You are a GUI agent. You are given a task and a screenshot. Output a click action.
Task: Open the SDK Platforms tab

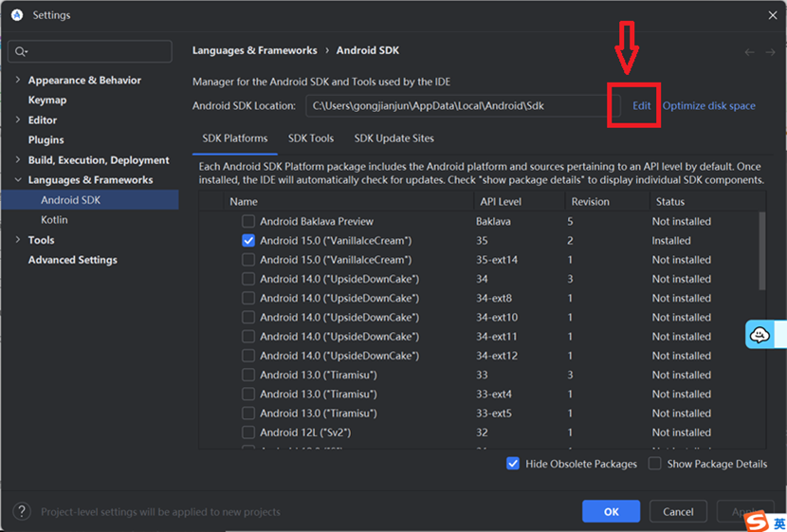[x=235, y=138]
